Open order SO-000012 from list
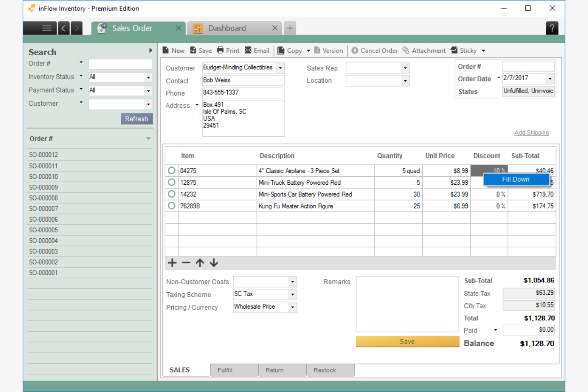 click(x=90, y=155)
